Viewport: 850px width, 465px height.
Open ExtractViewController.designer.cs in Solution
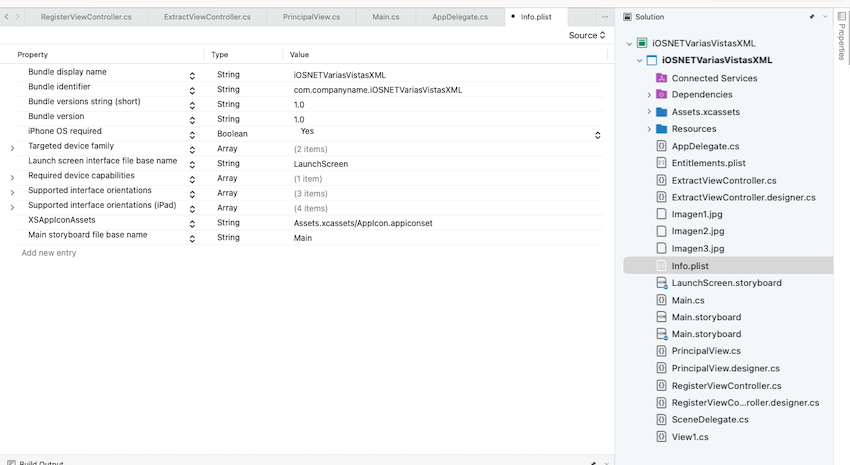point(744,197)
